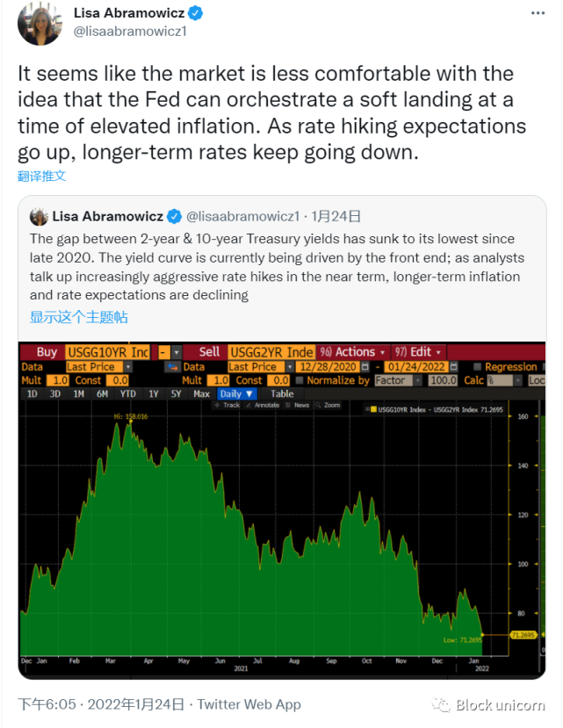The image size is (563, 728).
Task: Open the three-dot more options menu
Action: coord(538,13)
